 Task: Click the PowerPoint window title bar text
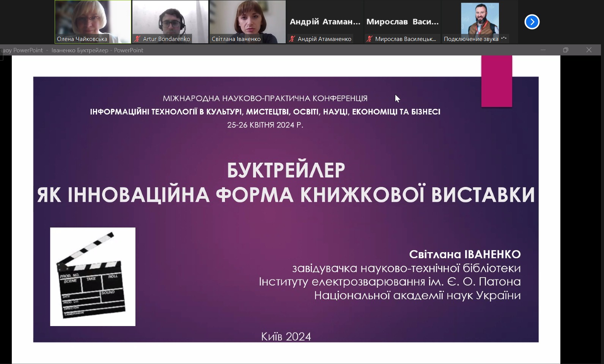pos(97,50)
